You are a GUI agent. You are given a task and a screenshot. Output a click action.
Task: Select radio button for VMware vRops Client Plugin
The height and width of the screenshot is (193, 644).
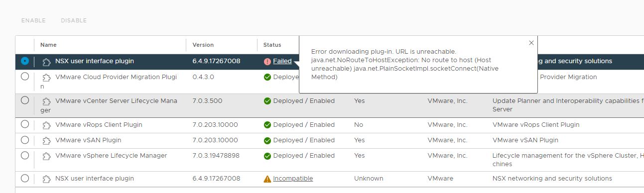pos(25,124)
